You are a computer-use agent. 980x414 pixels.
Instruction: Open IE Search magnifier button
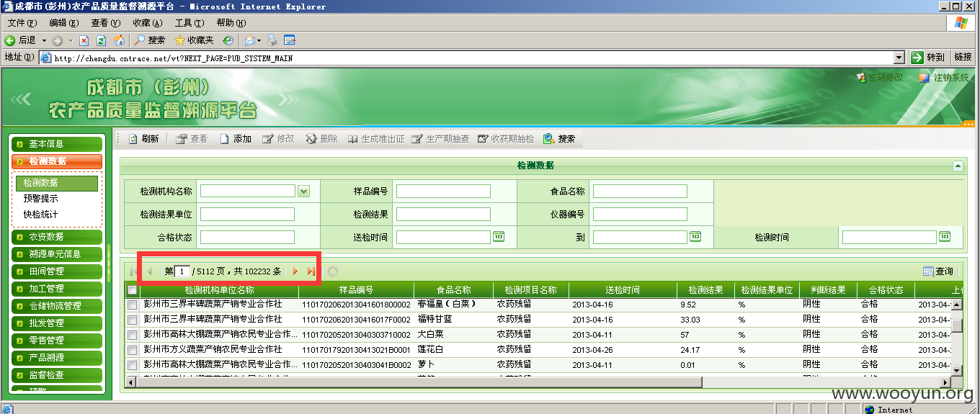pyautogui.click(x=150, y=40)
